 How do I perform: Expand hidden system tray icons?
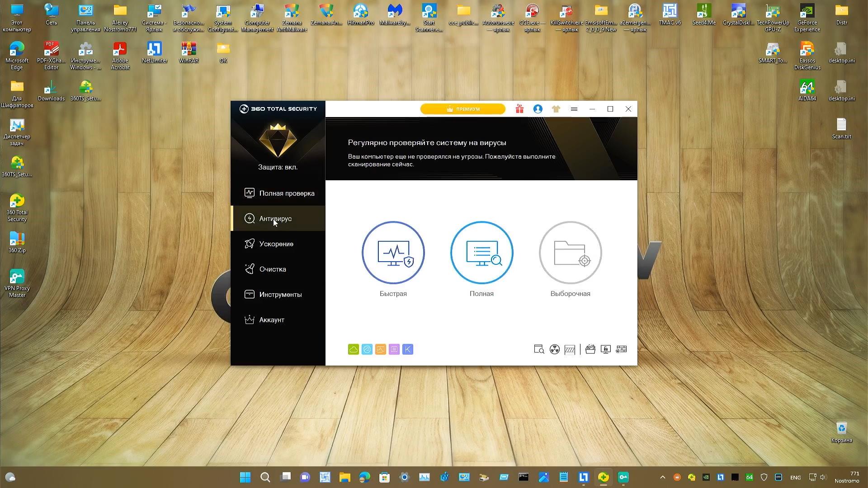[x=663, y=477]
